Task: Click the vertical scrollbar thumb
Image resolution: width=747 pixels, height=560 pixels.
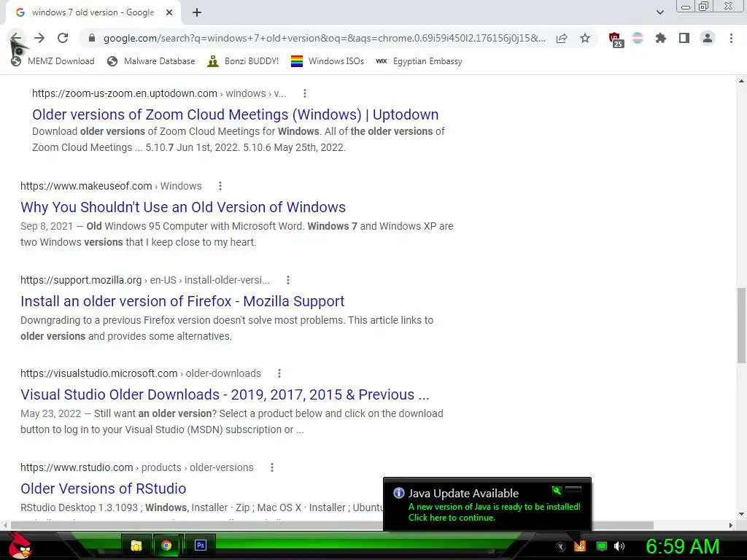Action: tap(741, 326)
